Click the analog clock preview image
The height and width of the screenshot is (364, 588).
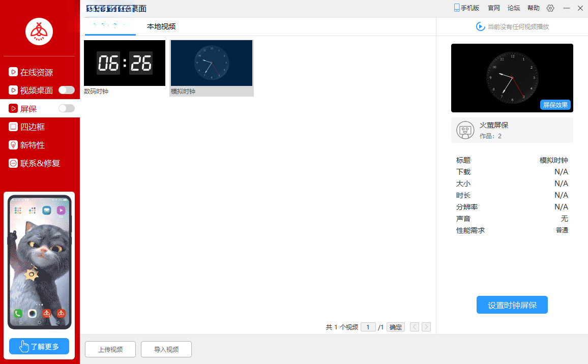tap(512, 78)
